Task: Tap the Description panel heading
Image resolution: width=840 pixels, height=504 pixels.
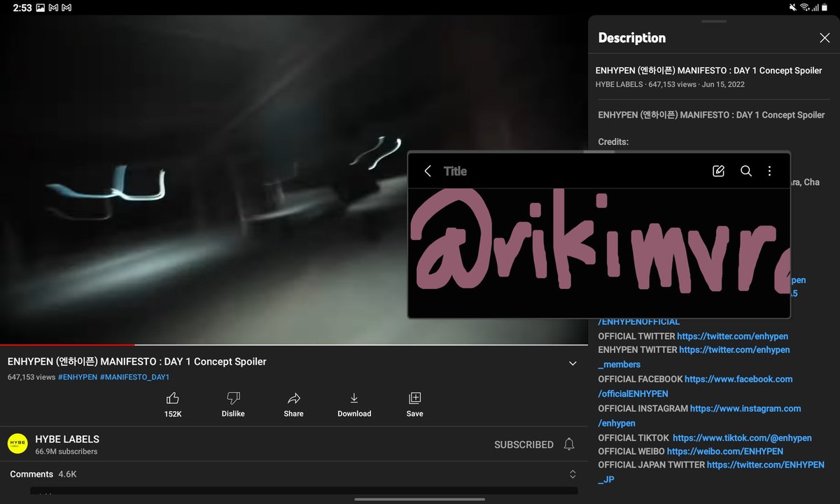Action: 632,38
